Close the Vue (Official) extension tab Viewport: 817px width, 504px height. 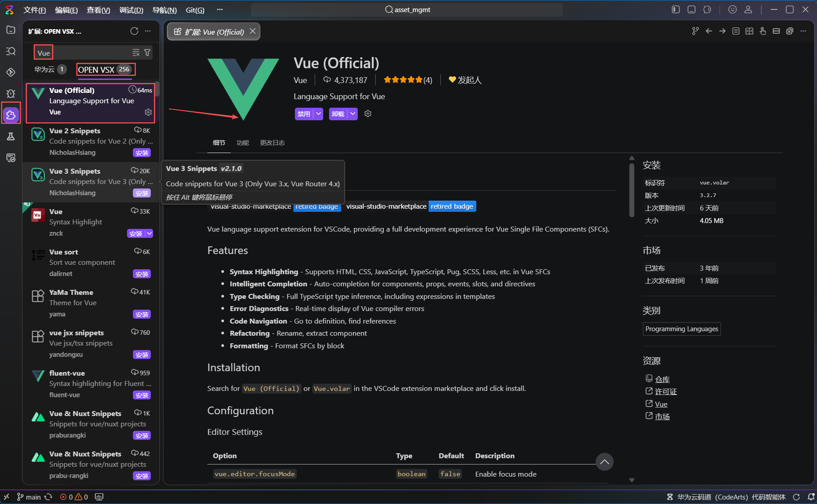click(253, 31)
